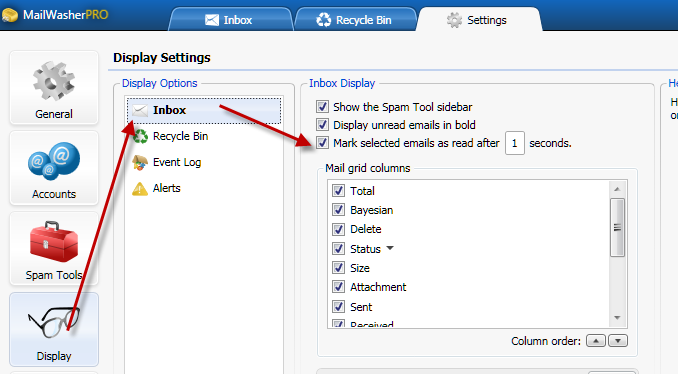This screenshot has height=374, width=678.
Task: Uncheck the Delete column checkbox
Action: tap(339, 229)
